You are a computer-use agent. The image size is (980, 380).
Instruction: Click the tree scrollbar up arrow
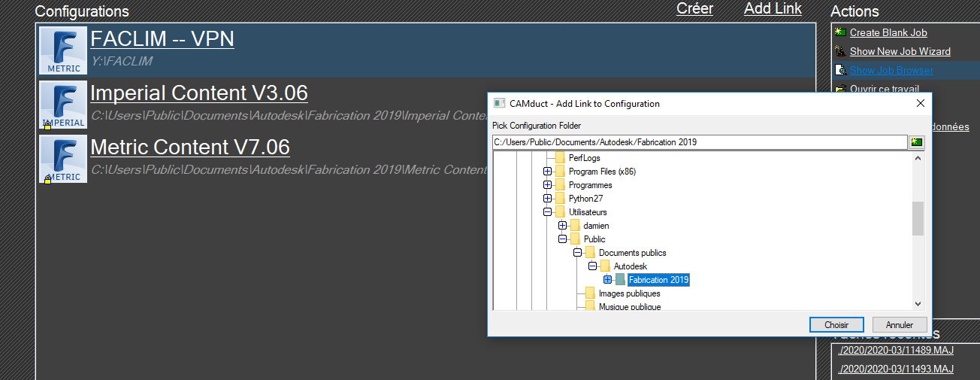[918, 157]
